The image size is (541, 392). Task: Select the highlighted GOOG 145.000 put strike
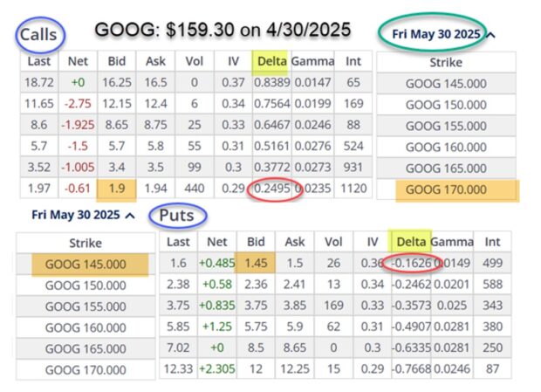[x=85, y=263]
